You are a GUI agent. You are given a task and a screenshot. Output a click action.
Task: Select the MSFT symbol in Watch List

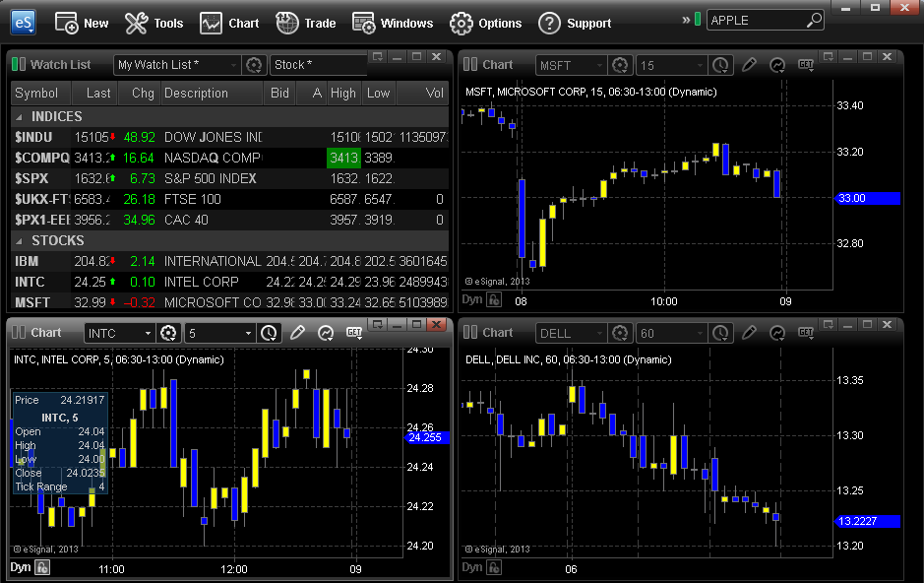[x=32, y=302]
